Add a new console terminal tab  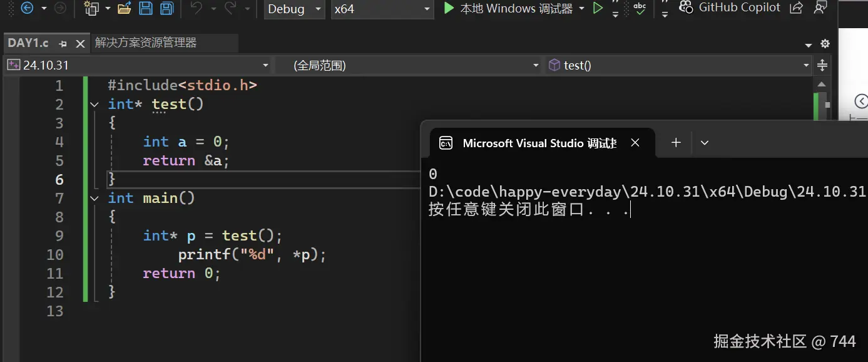pos(676,143)
